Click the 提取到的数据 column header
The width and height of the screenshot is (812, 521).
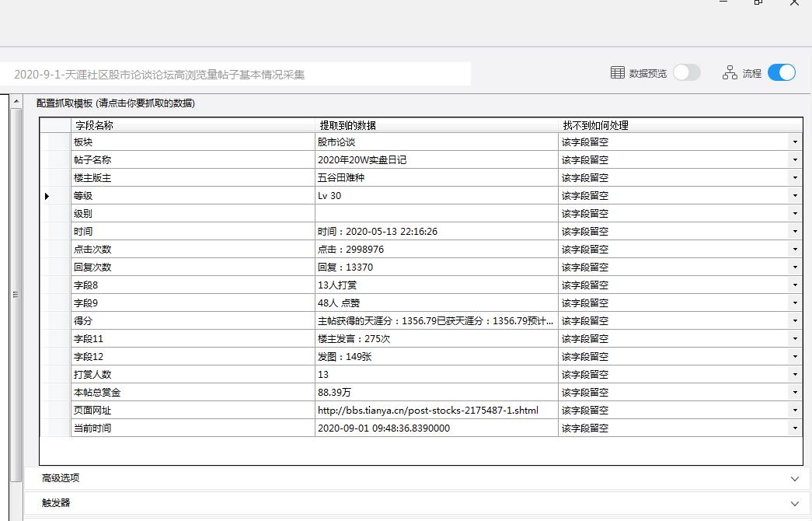click(437, 125)
